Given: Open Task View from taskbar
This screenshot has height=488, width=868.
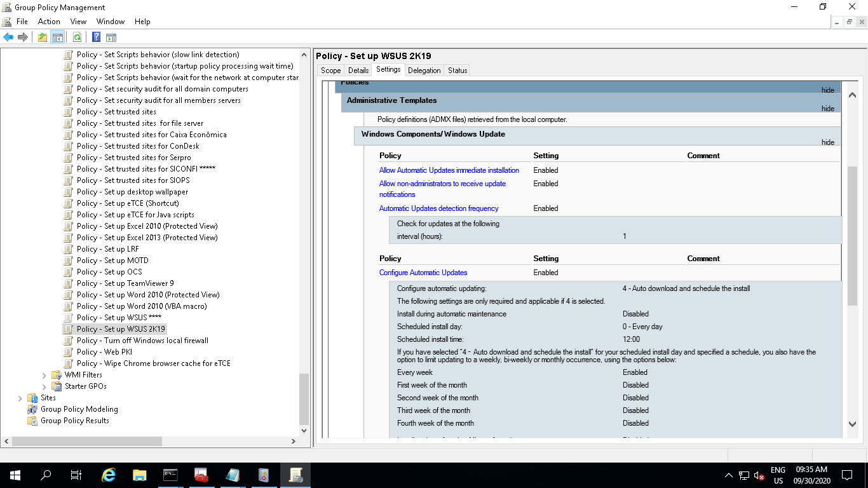Looking at the screenshot, I should click(76, 475).
